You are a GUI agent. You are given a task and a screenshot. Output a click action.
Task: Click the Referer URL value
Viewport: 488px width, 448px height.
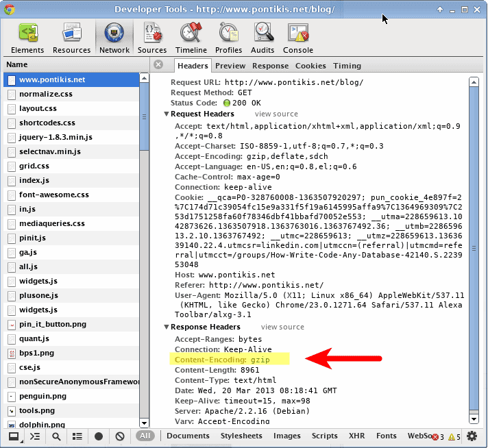click(x=267, y=285)
